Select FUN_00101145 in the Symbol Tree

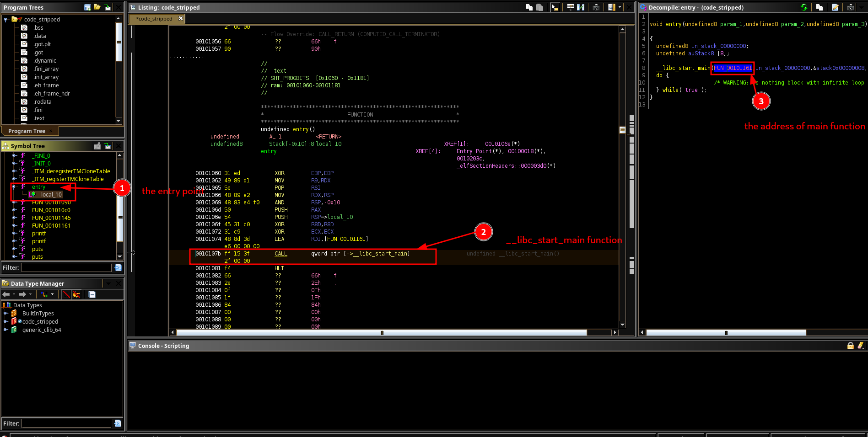(x=51, y=218)
